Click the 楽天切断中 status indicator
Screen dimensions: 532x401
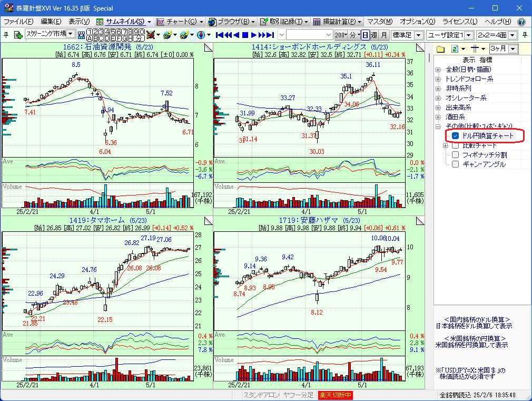pyautogui.click(x=335, y=395)
